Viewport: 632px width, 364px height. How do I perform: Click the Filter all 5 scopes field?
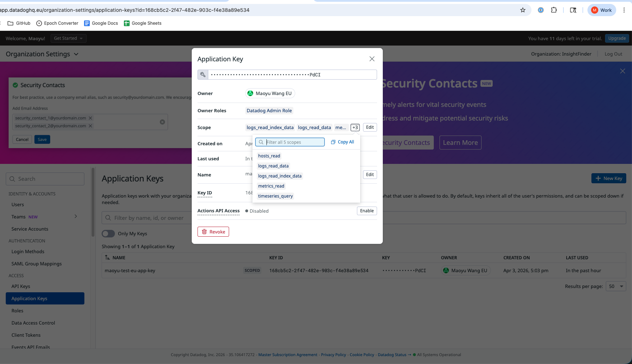294,142
